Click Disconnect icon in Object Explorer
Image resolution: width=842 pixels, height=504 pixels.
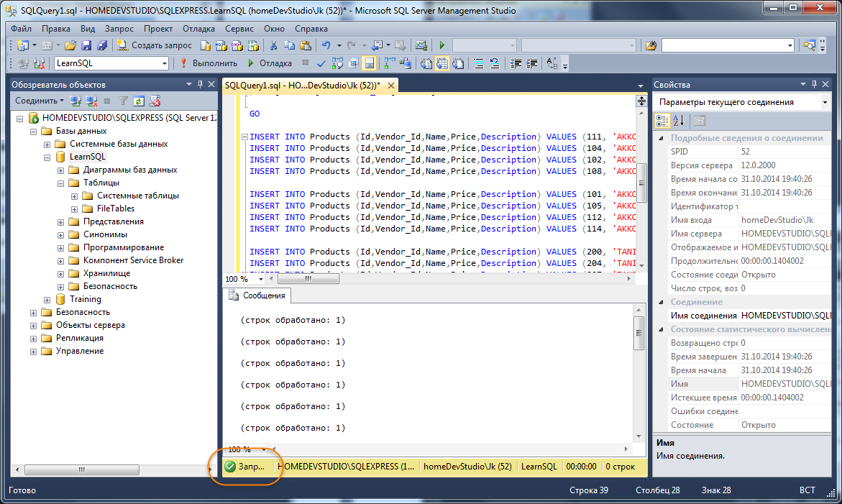click(92, 101)
